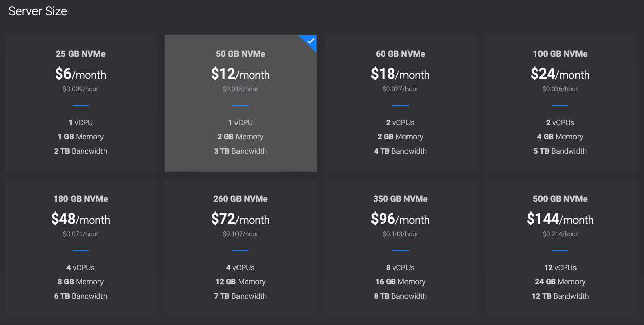Click the Server Size heading
The image size is (644, 325).
coord(38,11)
